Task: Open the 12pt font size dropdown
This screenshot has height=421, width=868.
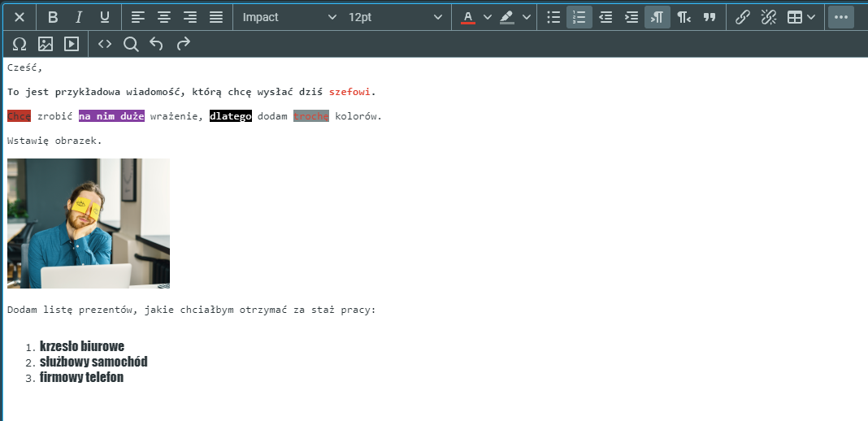Action: pyautogui.click(x=395, y=17)
